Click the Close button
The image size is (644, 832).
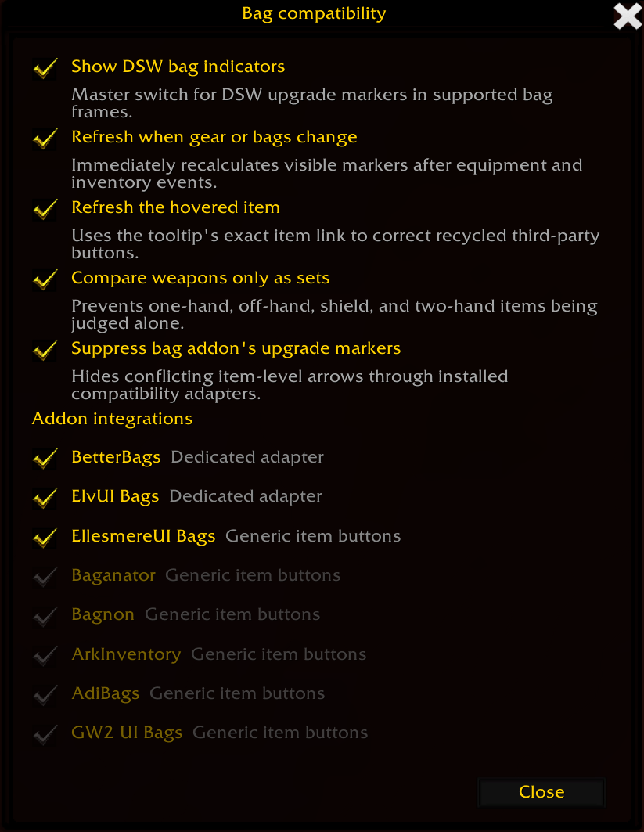click(x=541, y=792)
